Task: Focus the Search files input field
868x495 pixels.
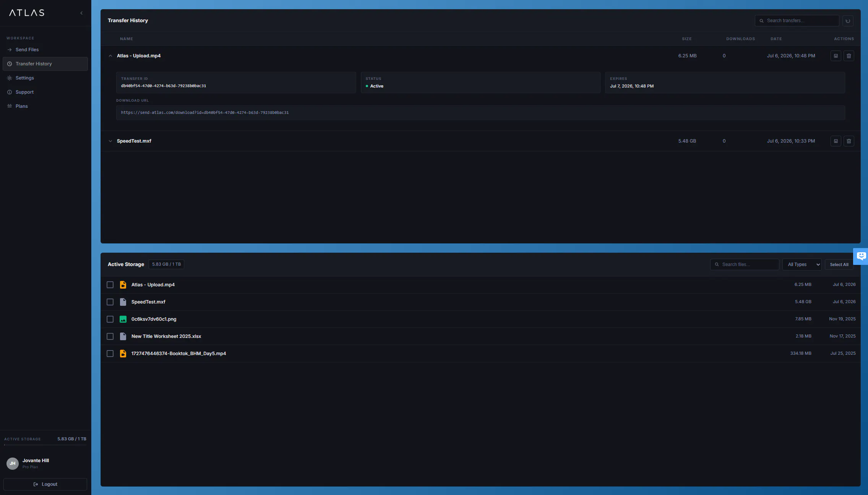Action: pos(745,265)
